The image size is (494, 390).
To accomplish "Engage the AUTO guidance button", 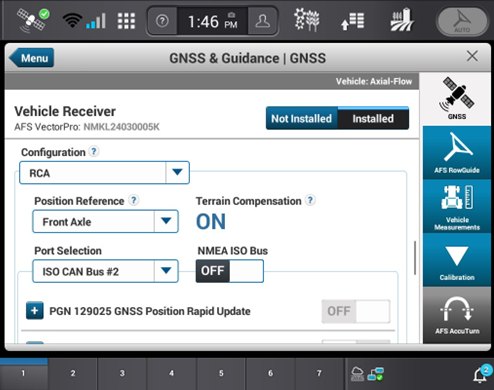I will coord(462,21).
